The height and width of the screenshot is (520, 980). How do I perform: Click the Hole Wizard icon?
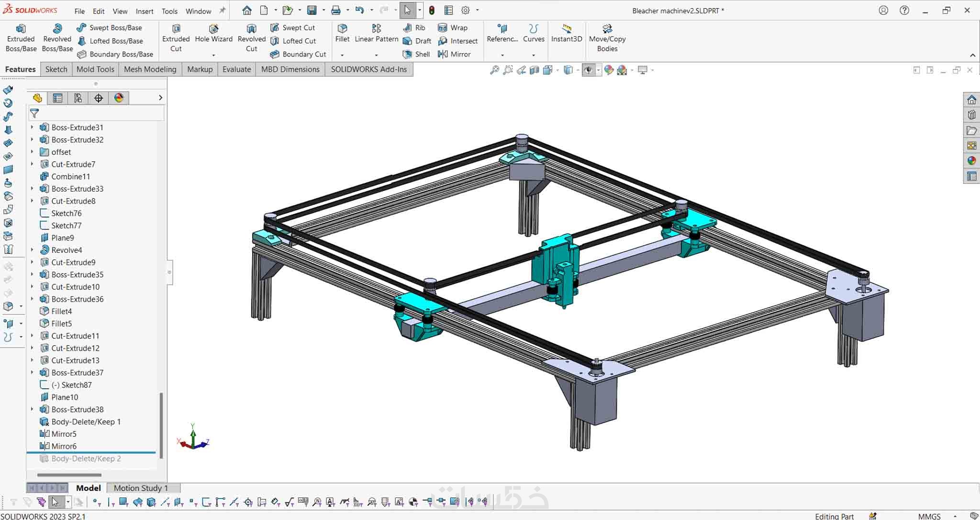[x=213, y=29]
